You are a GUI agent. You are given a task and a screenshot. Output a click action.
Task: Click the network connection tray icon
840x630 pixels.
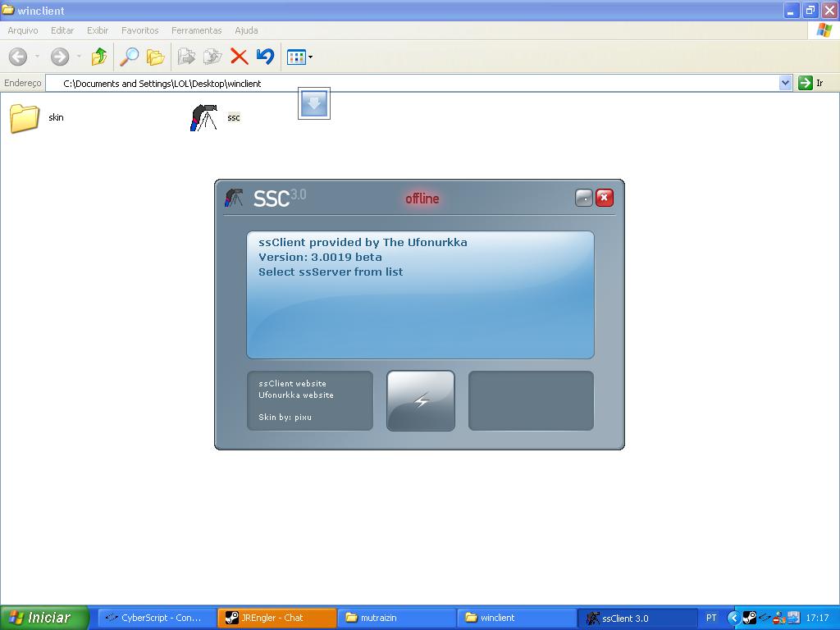point(793,618)
